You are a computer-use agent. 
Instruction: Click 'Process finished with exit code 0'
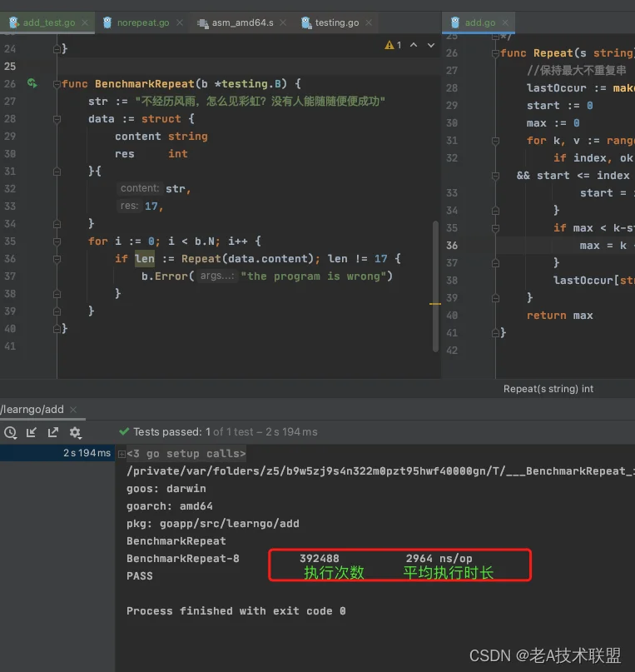click(x=236, y=611)
